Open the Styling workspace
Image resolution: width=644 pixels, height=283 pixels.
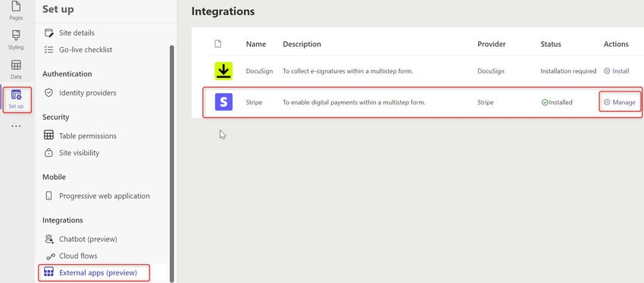16,40
